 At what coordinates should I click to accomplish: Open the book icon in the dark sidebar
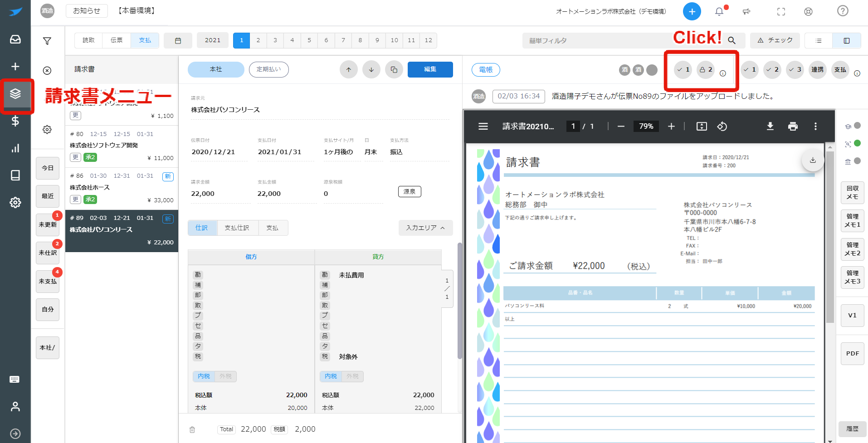point(15,175)
